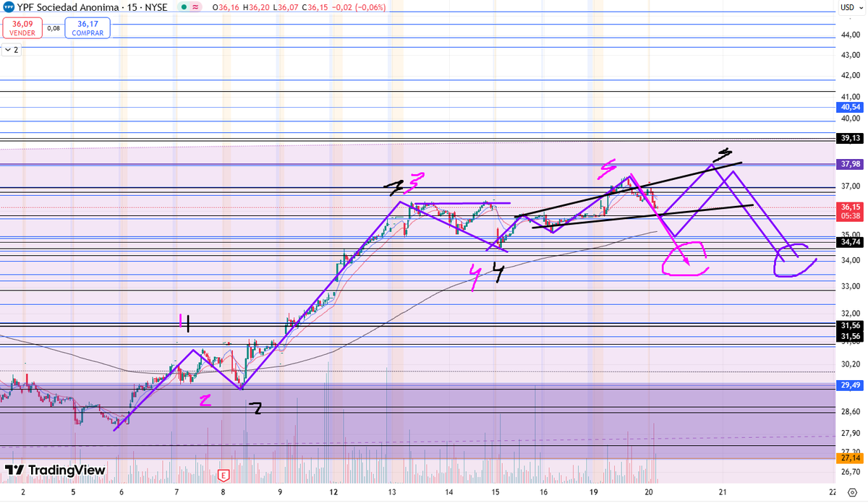Click the earnings E marker
This screenshot has width=868, height=503.
point(224,475)
